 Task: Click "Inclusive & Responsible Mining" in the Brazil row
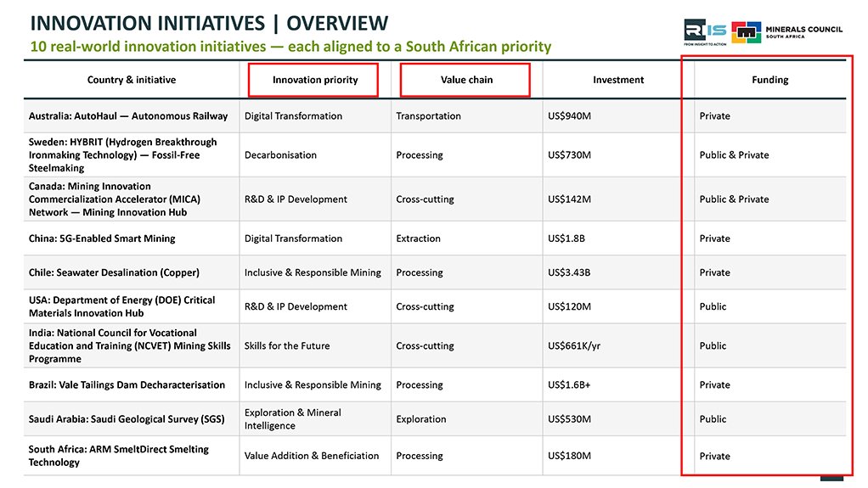[313, 385]
